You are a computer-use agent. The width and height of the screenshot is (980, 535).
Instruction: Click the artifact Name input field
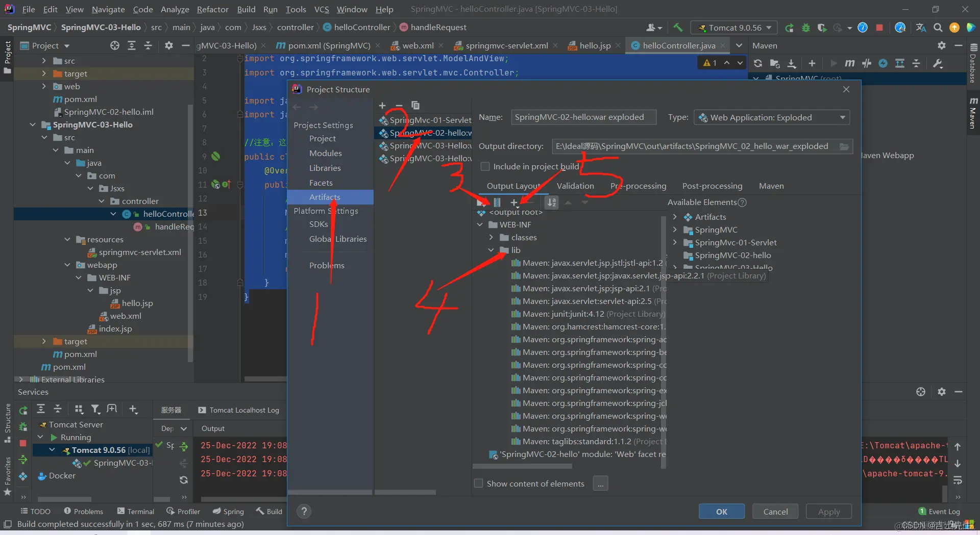coord(583,117)
